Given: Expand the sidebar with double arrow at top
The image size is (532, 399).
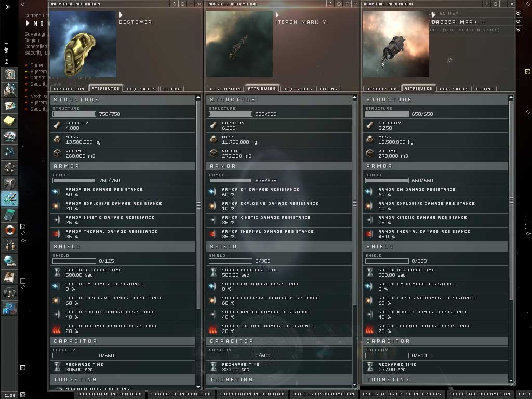Looking at the screenshot, I should (8, 7).
